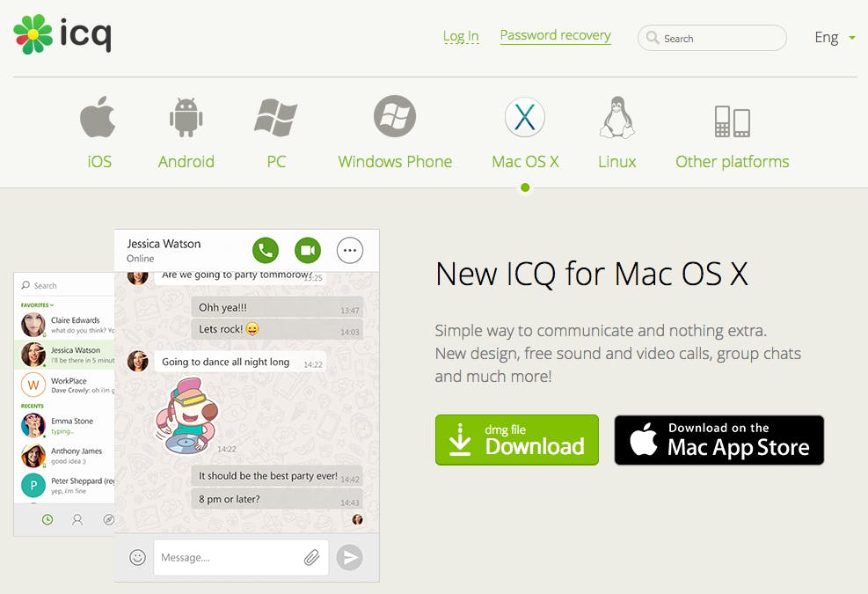Open the emoji smiley picker

(137, 557)
